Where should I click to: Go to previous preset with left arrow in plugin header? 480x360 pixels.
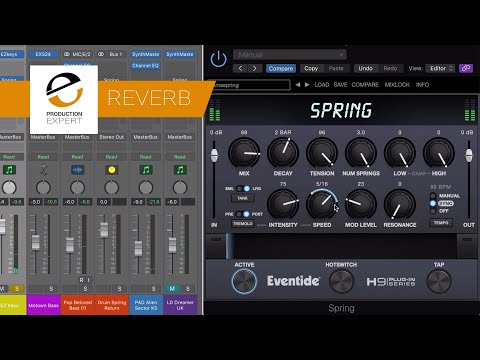(x=241, y=68)
